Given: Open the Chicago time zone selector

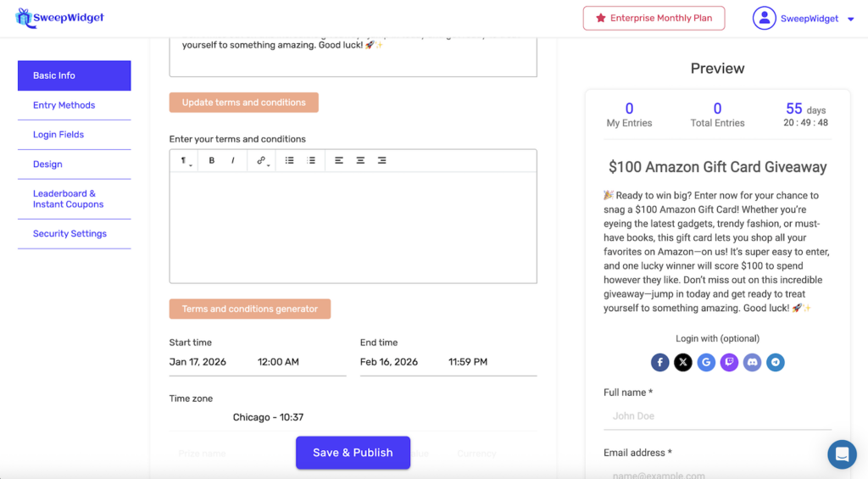Looking at the screenshot, I should point(268,417).
